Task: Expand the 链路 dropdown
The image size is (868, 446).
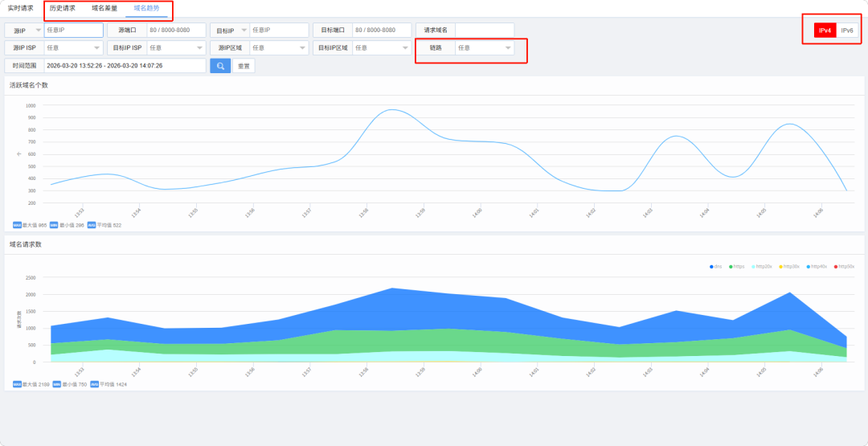Action: [485, 48]
